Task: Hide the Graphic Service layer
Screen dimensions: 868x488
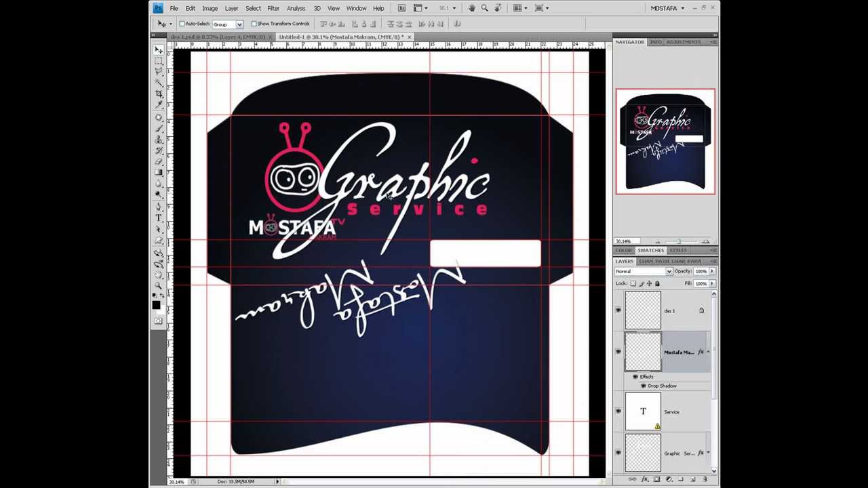Action: click(618, 453)
